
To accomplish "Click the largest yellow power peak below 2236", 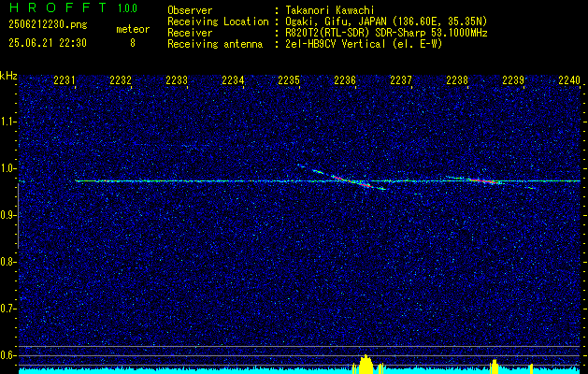I will point(366,365).
